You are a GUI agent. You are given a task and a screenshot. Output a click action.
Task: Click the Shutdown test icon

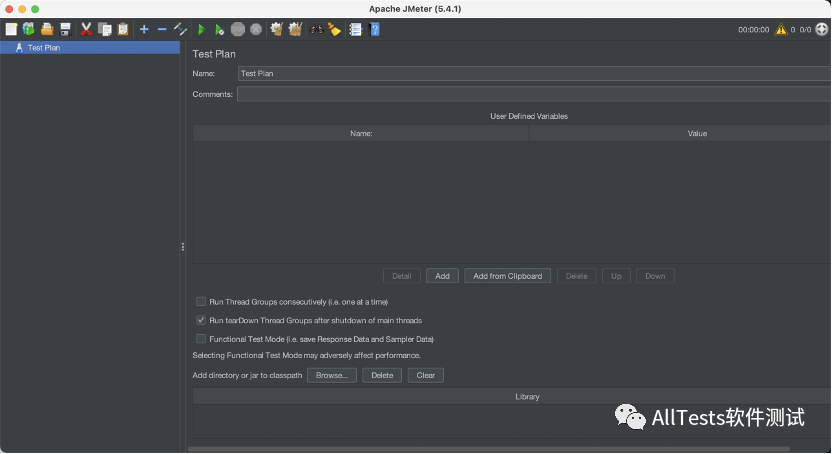256,29
